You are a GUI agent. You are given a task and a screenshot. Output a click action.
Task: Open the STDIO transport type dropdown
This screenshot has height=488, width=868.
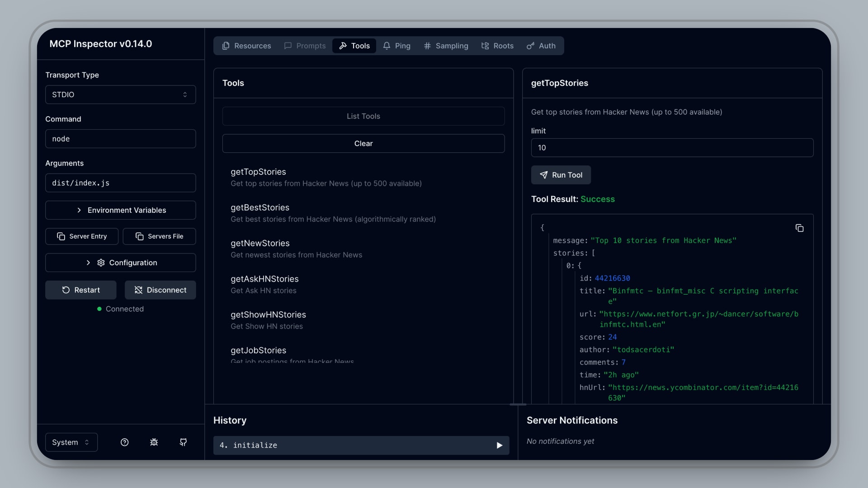click(x=120, y=94)
